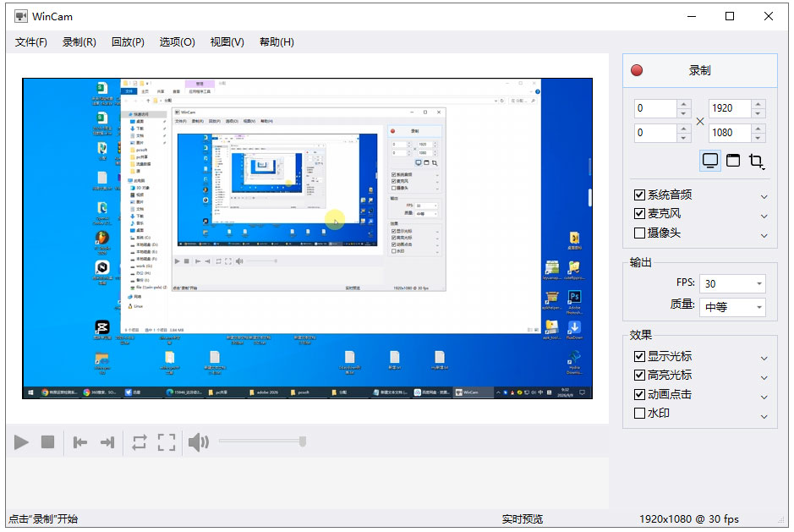Uncheck the 麦克风 checkbox
The height and width of the screenshot is (532, 794).
coord(639,213)
